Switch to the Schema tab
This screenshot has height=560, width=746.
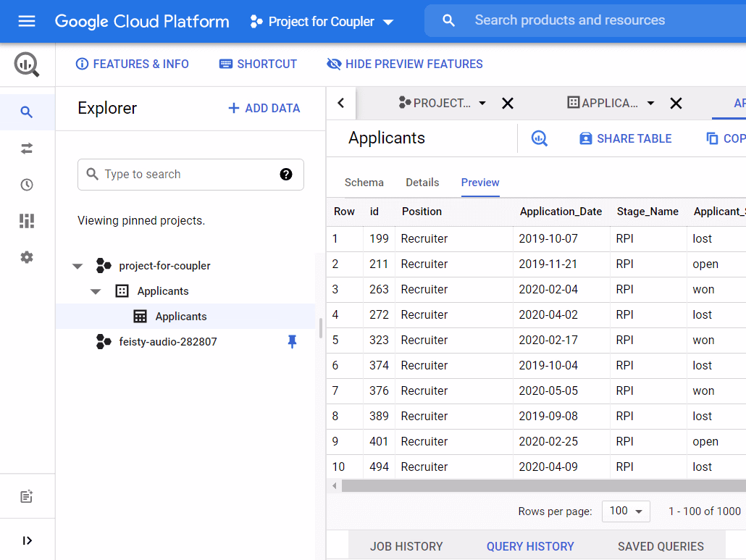tap(364, 183)
